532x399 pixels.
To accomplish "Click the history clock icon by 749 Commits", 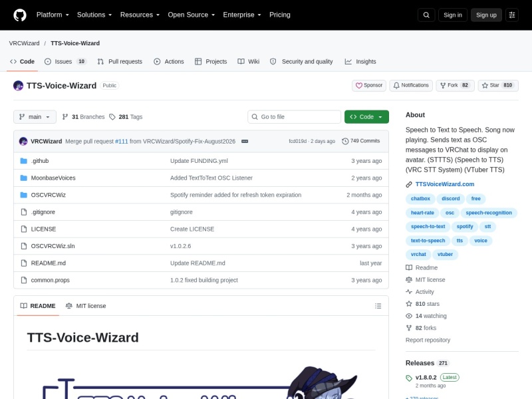I will [345, 141].
